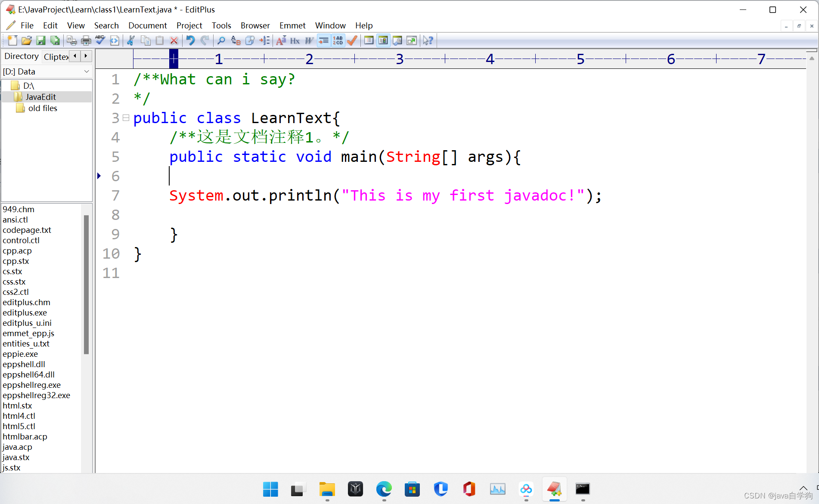Restore the inner document window
Viewport: 819px width, 504px height.
click(x=799, y=26)
